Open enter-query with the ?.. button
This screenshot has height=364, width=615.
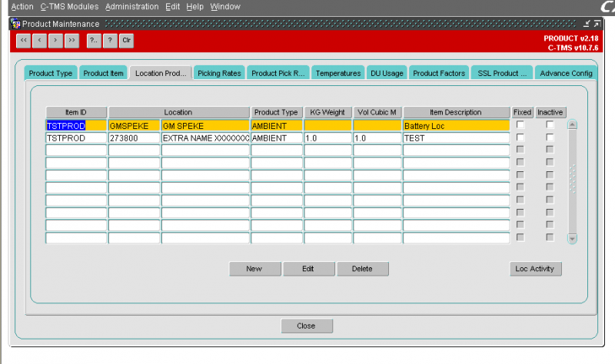click(94, 41)
